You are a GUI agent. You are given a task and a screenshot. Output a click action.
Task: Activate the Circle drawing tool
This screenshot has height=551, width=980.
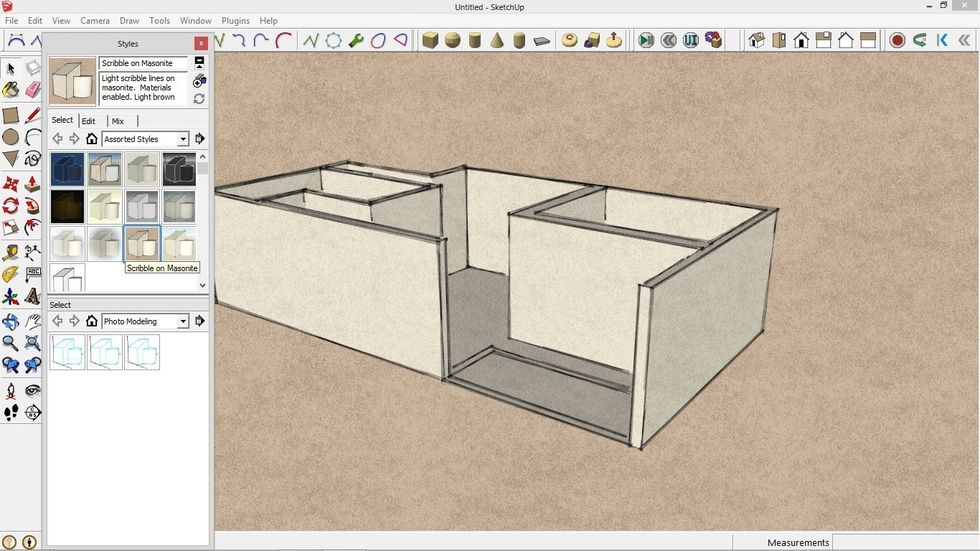10,137
